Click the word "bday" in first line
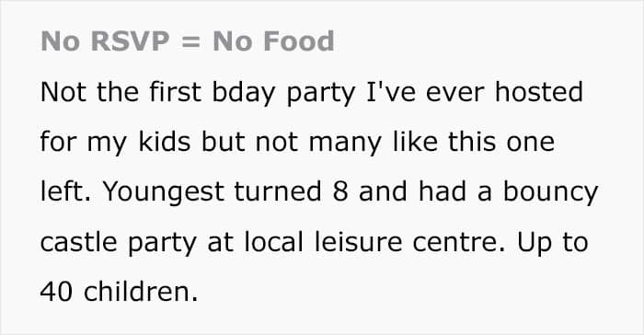Image resolution: width=644 pixels, height=335 pixels. tap(243, 93)
